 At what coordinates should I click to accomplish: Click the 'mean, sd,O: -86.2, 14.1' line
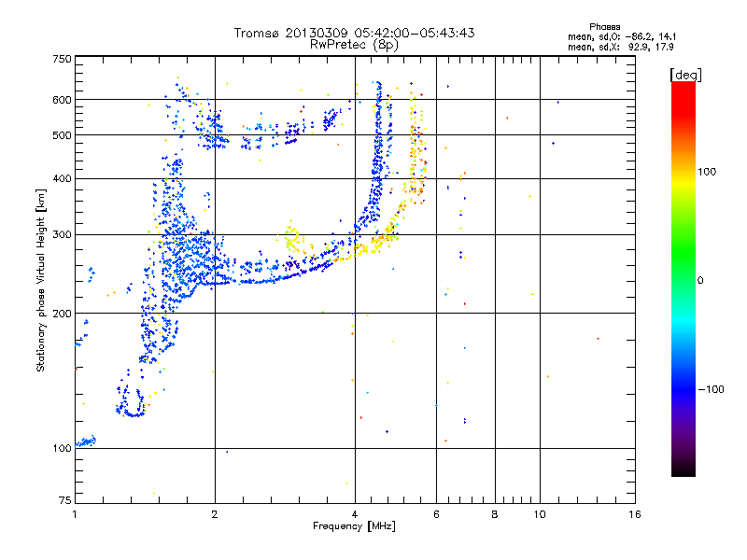(x=622, y=36)
